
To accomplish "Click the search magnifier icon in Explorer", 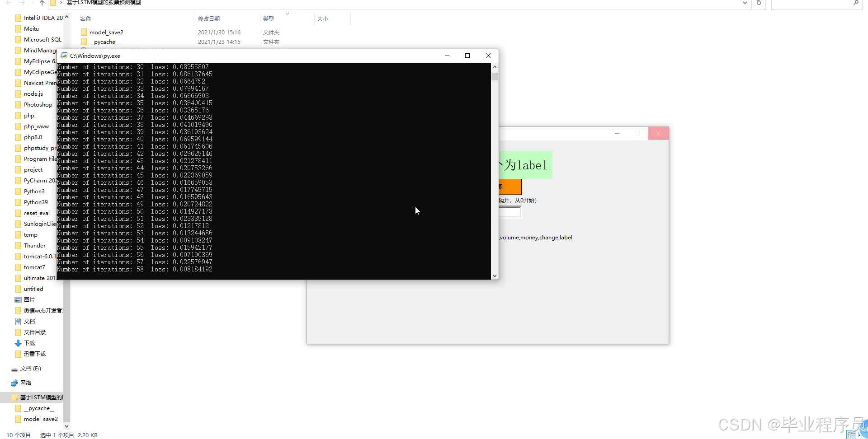I will [x=856, y=3].
